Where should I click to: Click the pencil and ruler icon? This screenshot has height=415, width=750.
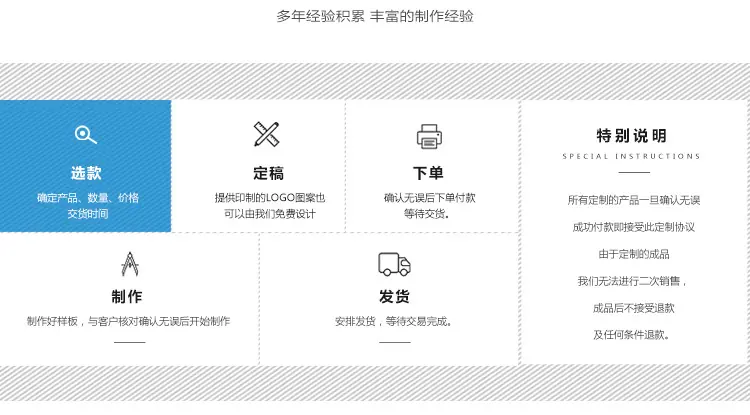(x=266, y=134)
